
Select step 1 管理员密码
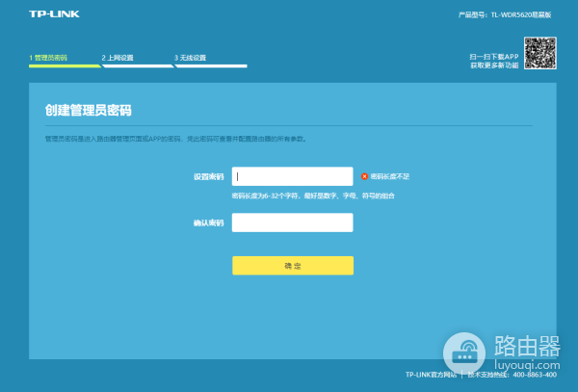tap(48, 58)
